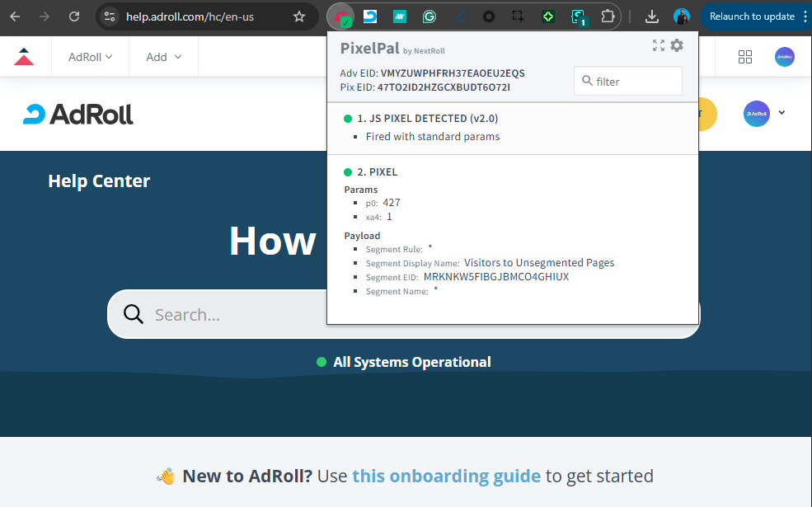Open the Add dropdown menu
812x507 pixels.
tap(163, 57)
